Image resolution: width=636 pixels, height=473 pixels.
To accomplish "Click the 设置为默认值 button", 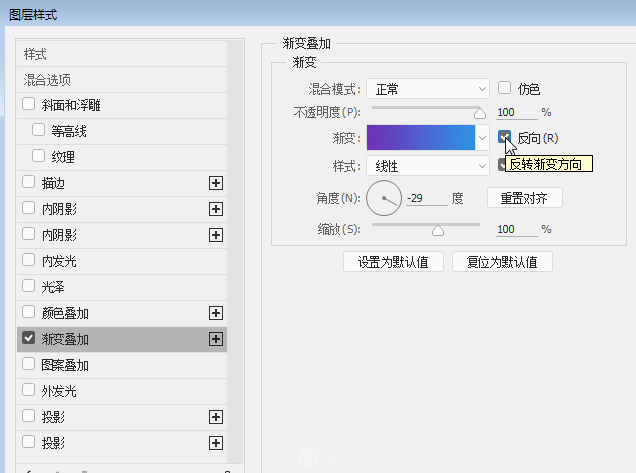I will click(x=393, y=262).
